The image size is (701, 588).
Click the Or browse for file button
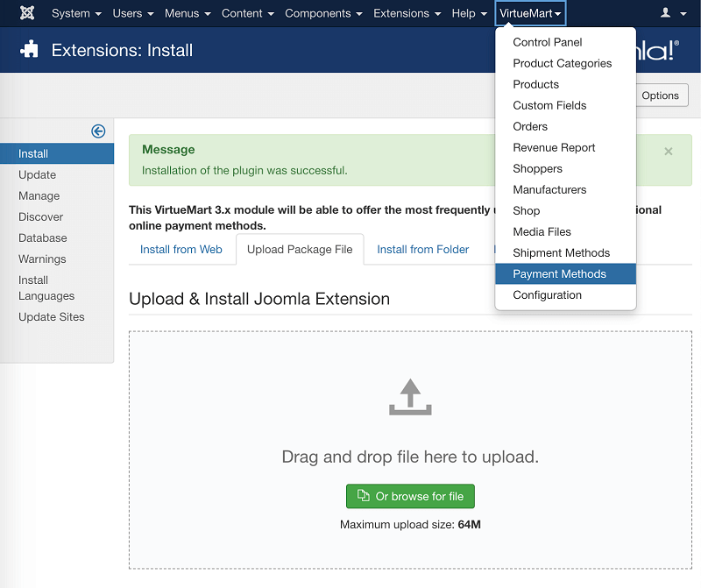410,496
